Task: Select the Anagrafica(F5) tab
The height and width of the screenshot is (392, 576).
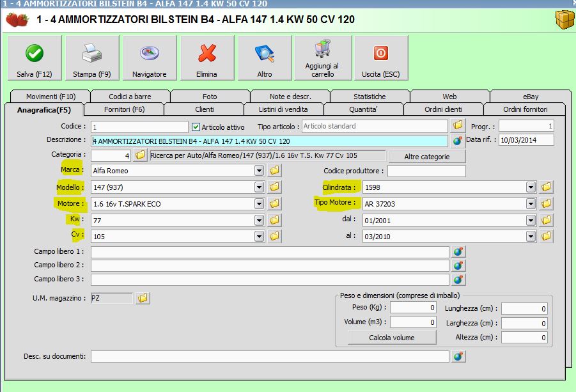Action: pyautogui.click(x=44, y=109)
